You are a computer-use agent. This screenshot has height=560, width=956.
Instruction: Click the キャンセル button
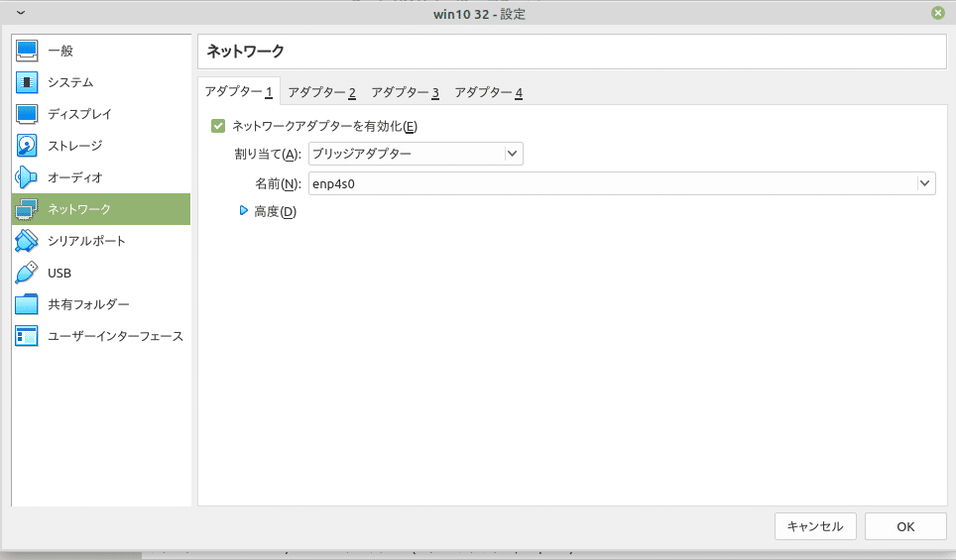click(x=815, y=526)
